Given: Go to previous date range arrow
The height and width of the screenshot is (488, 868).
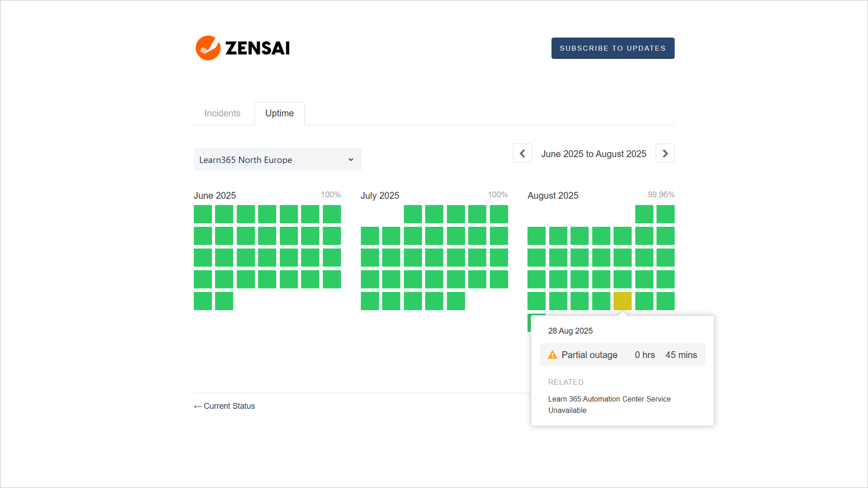Looking at the screenshot, I should (x=522, y=153).
